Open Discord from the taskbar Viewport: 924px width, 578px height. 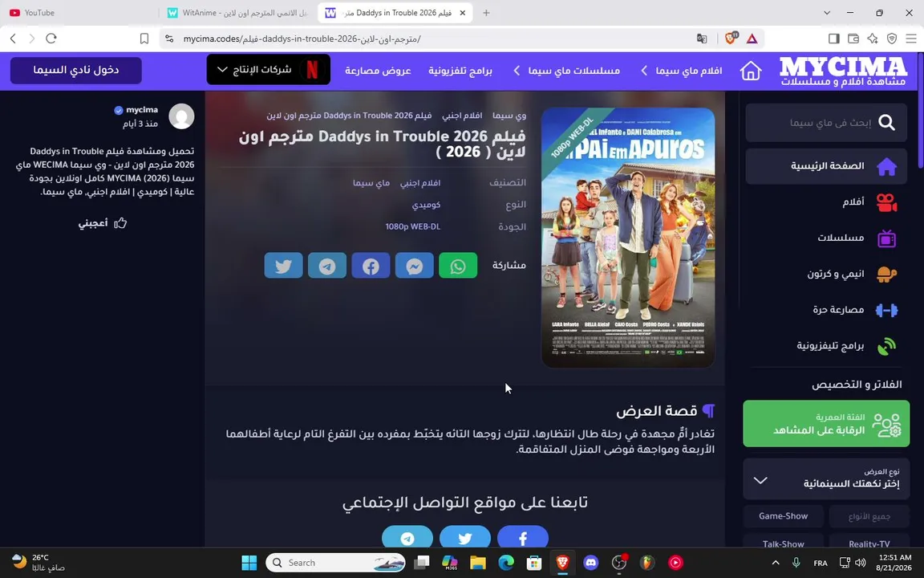pyautogui.click(x=590, y=563)
